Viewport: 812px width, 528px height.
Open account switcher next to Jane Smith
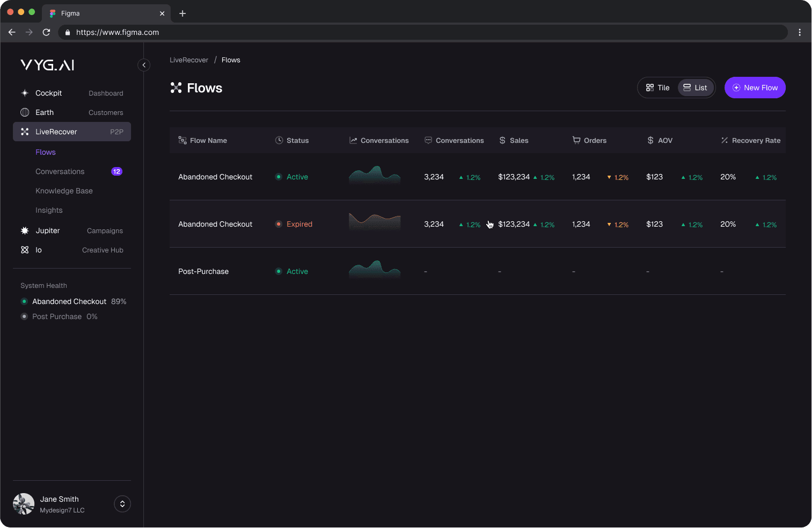122,504
